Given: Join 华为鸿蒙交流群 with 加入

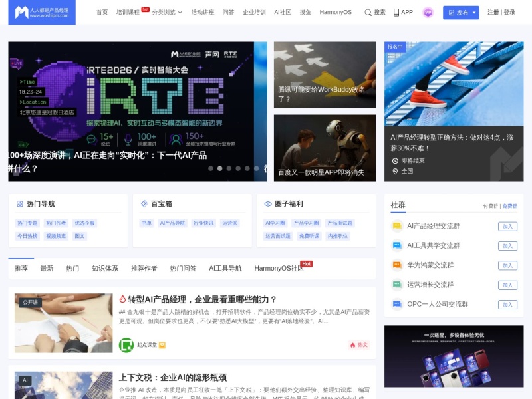Looking at the screenshot, I should [x=507, y=265].
